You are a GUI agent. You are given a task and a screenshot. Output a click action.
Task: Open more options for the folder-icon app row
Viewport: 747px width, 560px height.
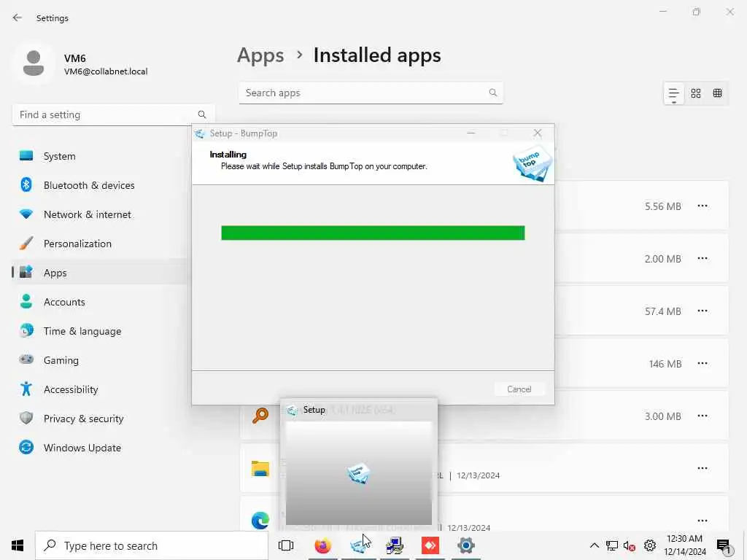[x=703, y=468]
